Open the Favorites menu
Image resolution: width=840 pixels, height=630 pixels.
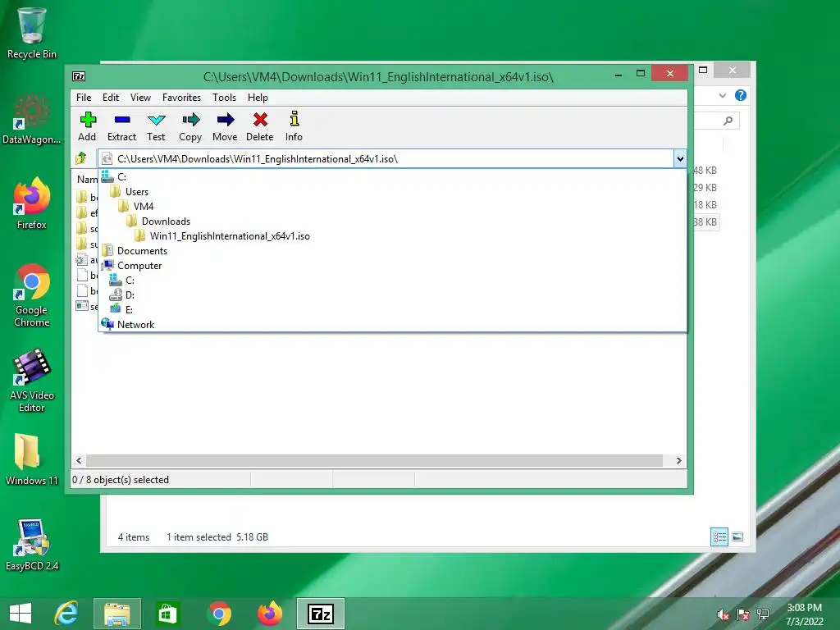tap(181, 98)
